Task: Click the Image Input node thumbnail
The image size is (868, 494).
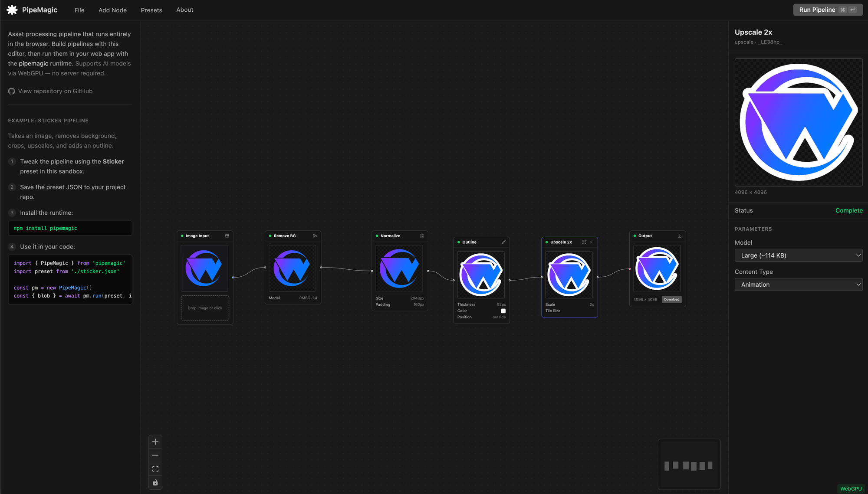Action: click(x=204, y=268)
